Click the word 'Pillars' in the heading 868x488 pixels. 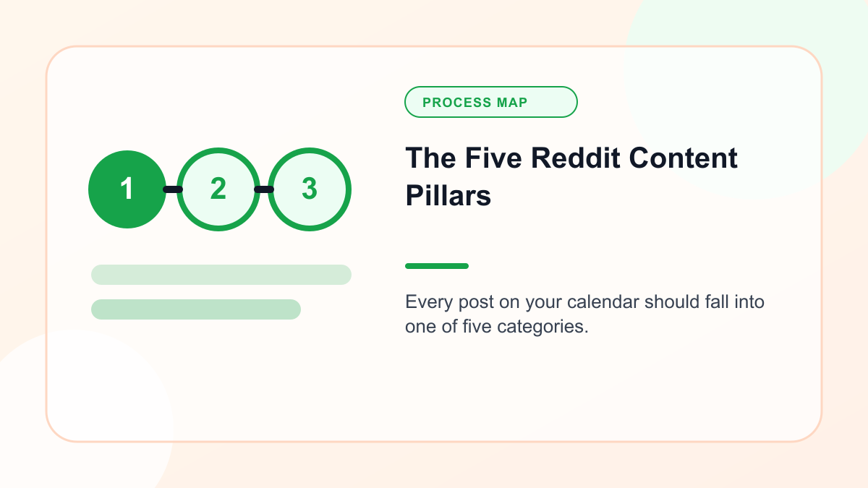coord(448,196)
